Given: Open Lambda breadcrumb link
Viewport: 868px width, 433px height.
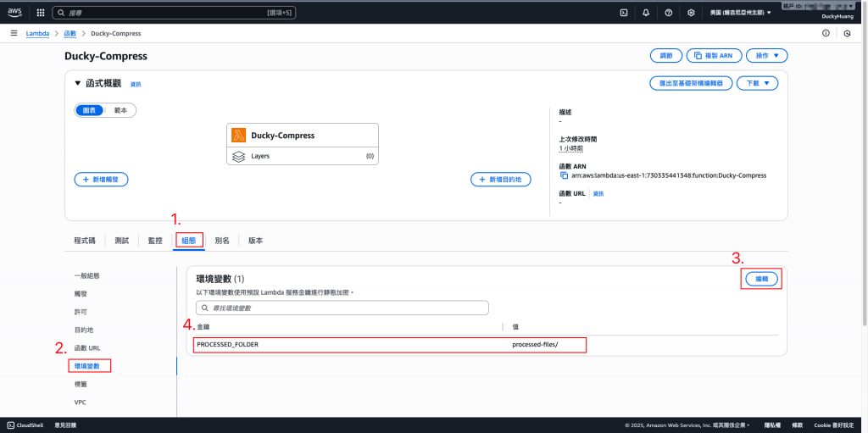Looking at the screenshot, I should pyautogui.click(x=37, y=33).
